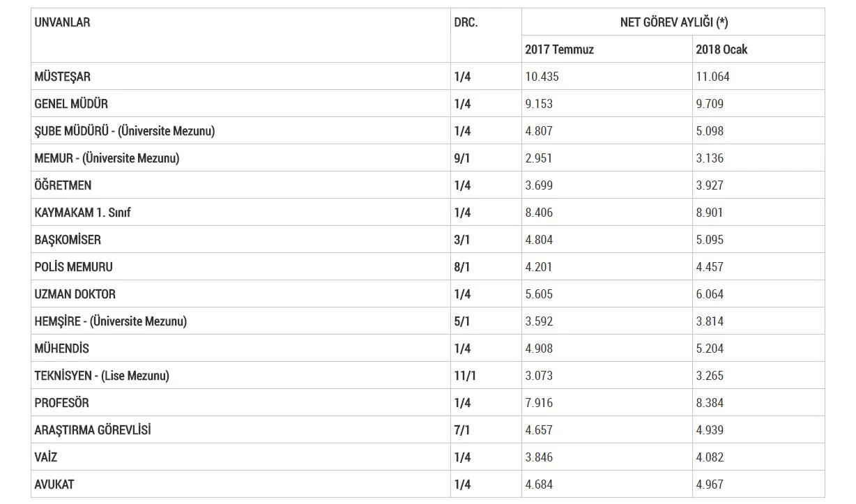Select the 2017 Temmuz subheader
The height and width of the screenshot is (504, 856).
(x=559, y=49)
